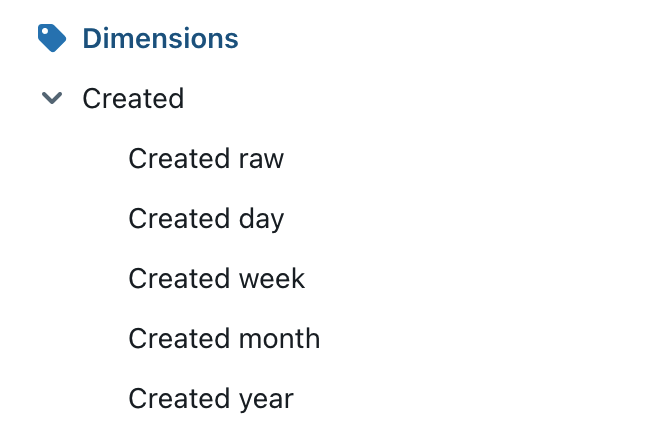
Task: Click the Created parent tree row
Action: (133, 99)
